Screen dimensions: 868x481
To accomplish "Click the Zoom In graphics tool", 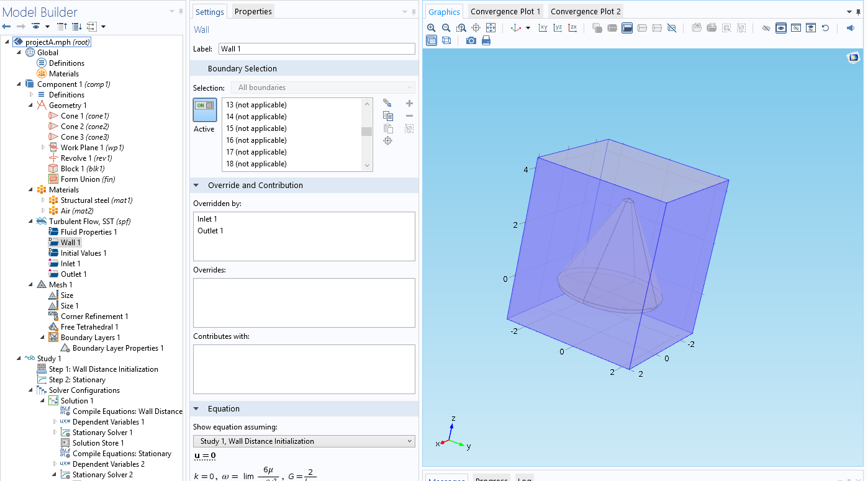I will [432, 28].
